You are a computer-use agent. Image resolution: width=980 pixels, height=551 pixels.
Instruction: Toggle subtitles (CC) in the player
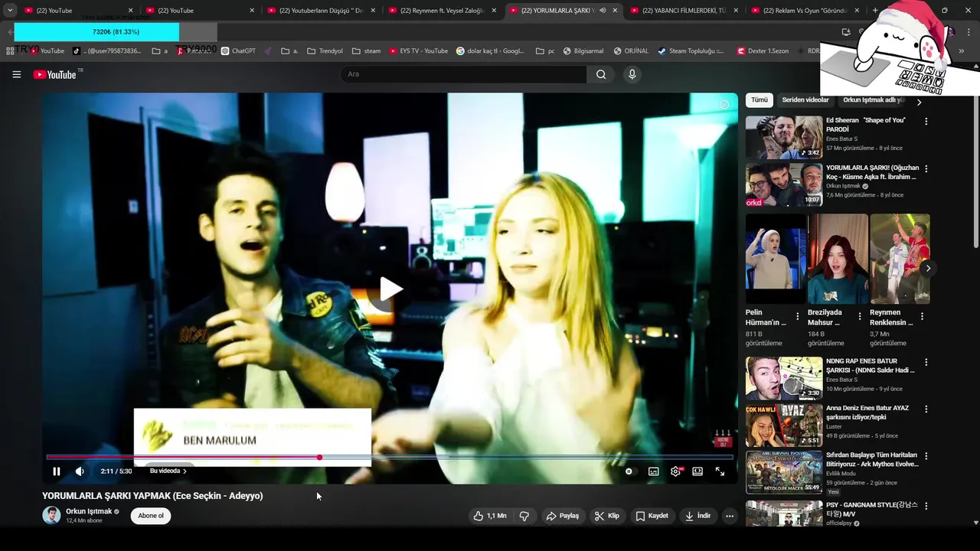(653, 471)
